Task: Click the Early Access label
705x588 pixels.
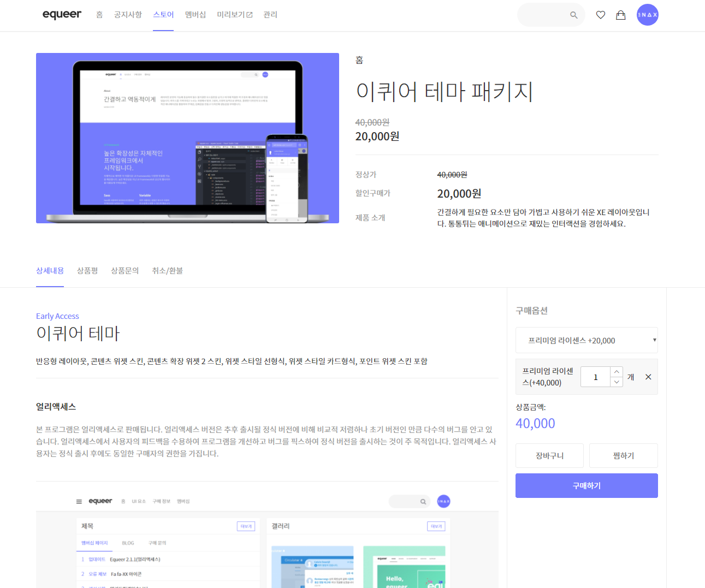Action: point(57,316)
